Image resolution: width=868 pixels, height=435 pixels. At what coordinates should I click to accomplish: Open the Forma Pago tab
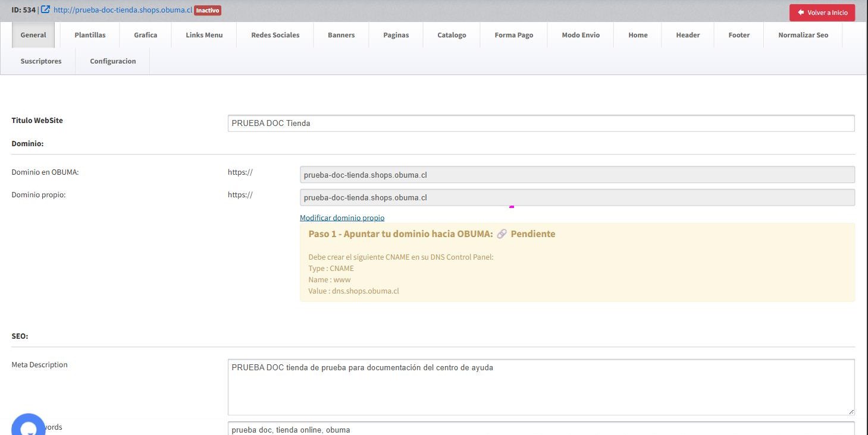pos(514,35)
